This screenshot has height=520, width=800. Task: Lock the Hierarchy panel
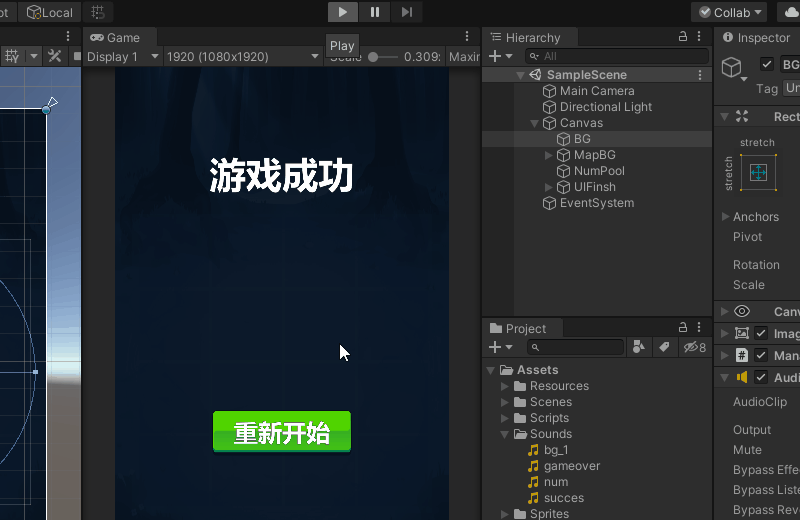point(683,36)
